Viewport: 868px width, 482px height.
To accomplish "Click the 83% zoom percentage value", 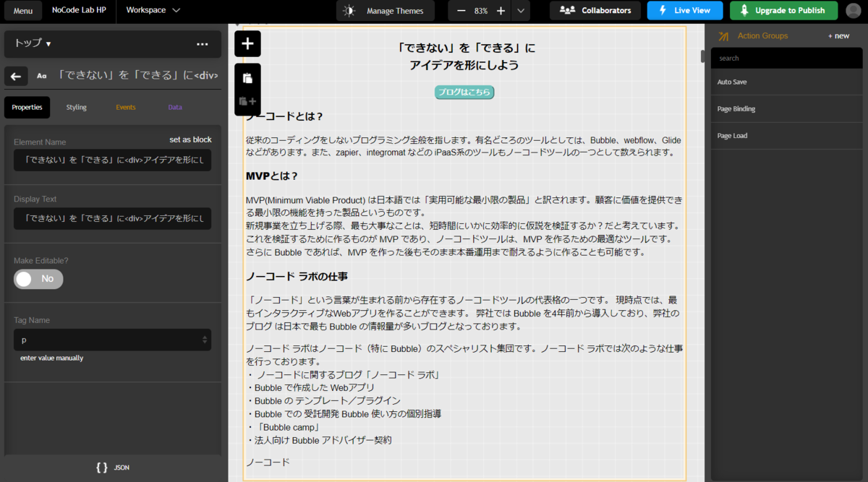I will (x=481, y=11).
